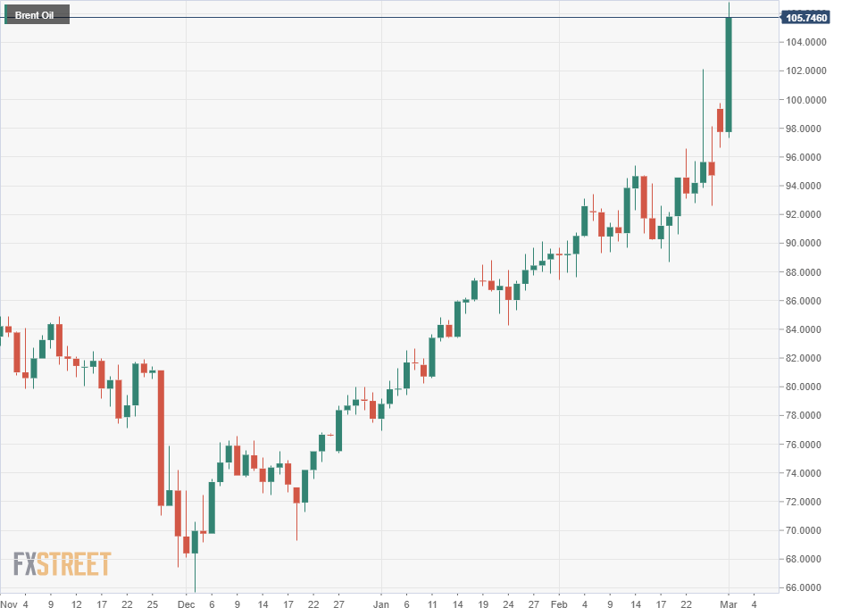Select the 70.0000 level on the price scale
Image resolution: width=842 pixels, height=616 pixels.
804,531
